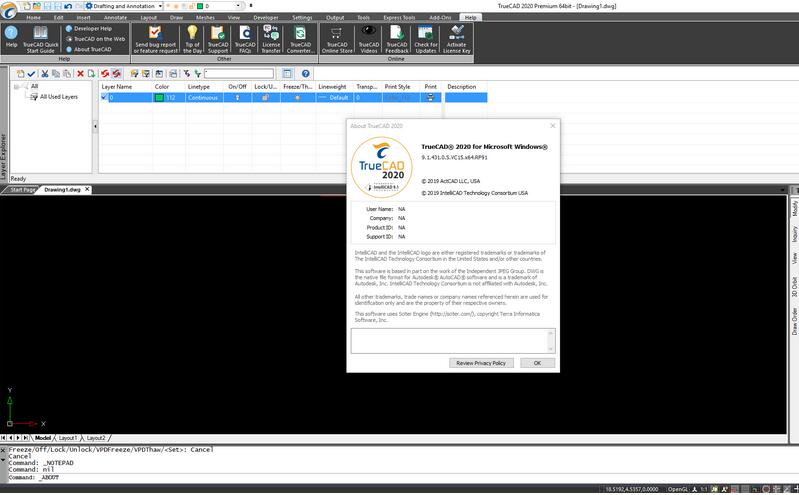Open TrueCAD Quick Start Guide
This screenshot has width=799, height=495.
click(x=41, y=39)
